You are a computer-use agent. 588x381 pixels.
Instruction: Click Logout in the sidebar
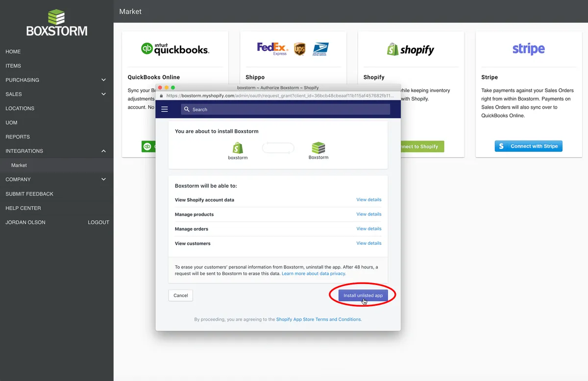click(98, 222)
